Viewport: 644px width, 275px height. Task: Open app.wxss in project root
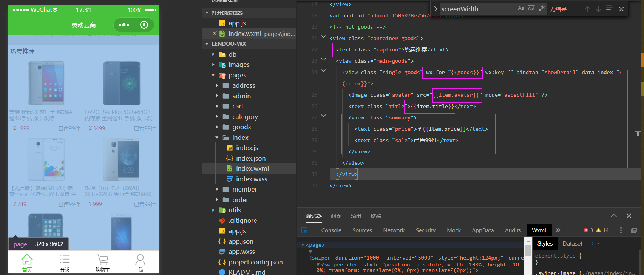click(x=241, y=252)
